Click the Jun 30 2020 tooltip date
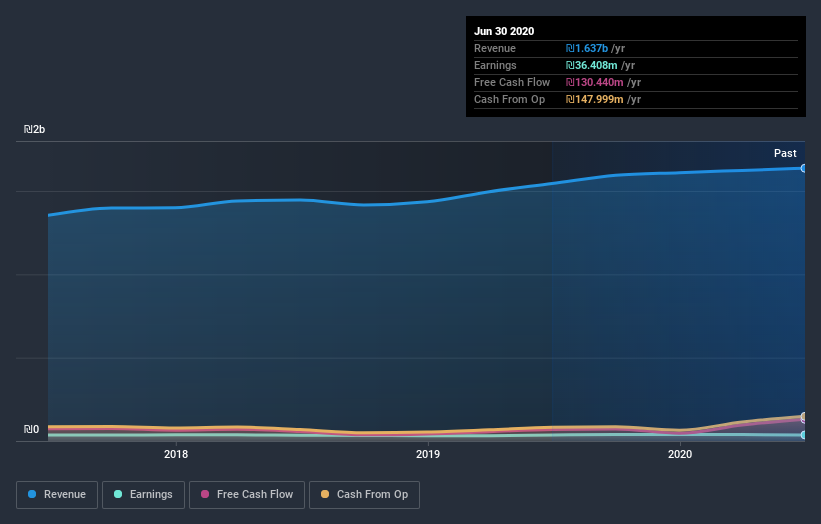This screenshot has height=524, width=821. point(504,31)
